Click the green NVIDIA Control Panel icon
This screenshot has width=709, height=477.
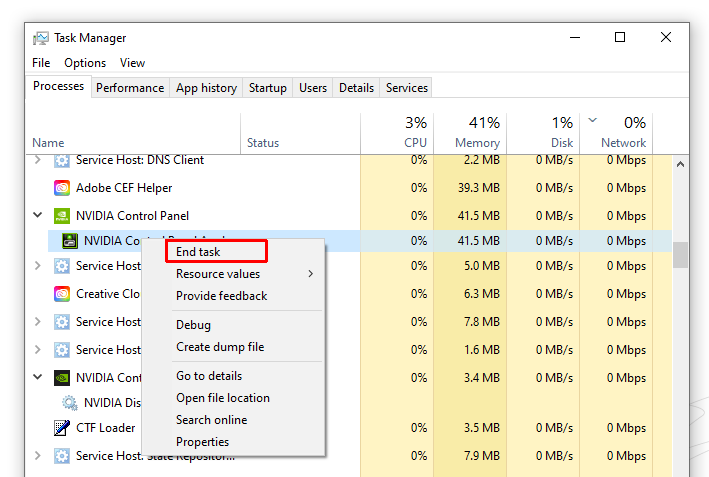point(62,216)
